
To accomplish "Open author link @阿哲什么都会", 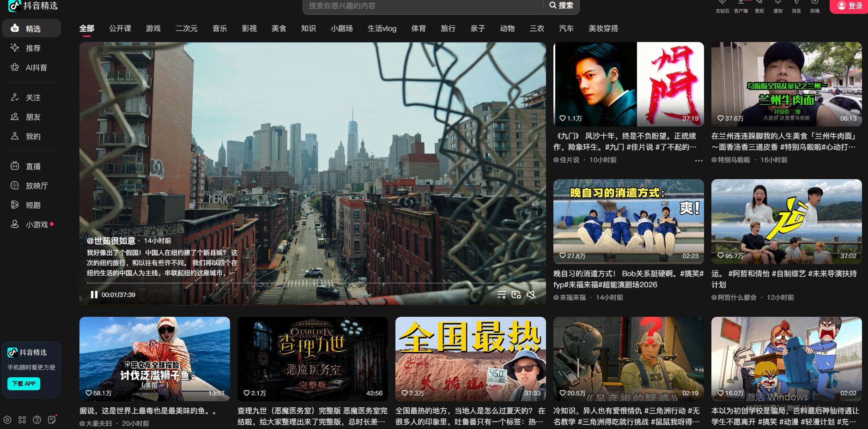I will click(734, 297).
